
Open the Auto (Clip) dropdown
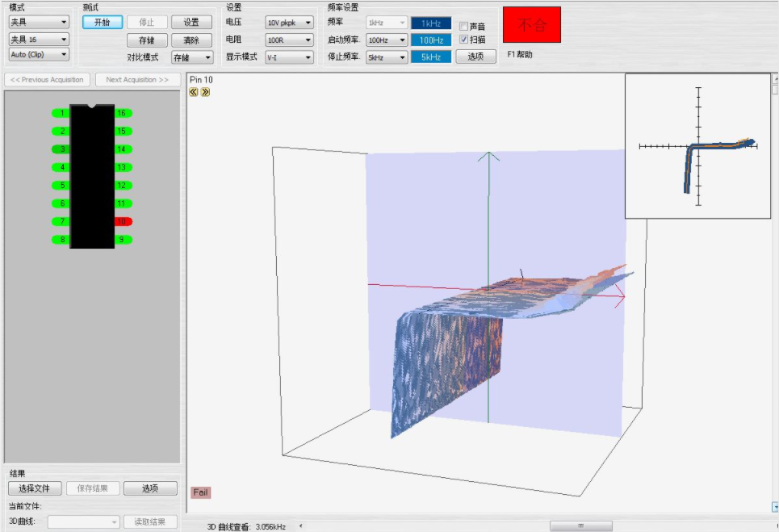pos(39,55)
